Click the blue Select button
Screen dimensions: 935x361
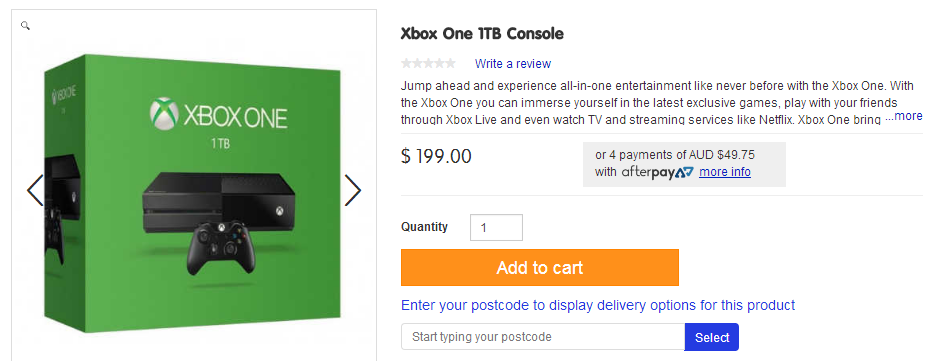712,337
